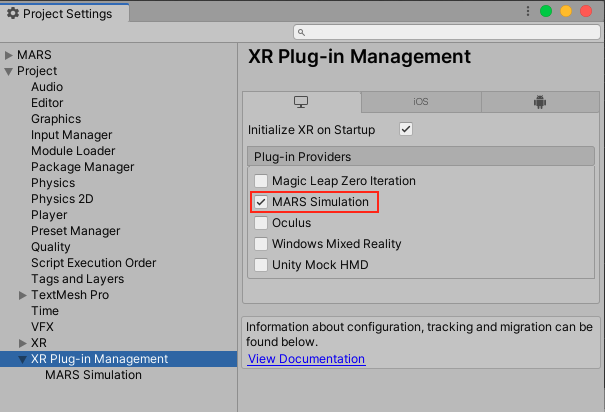Expand the XR settings node
This screenshot has height=412, width=605.
point(23,343)
